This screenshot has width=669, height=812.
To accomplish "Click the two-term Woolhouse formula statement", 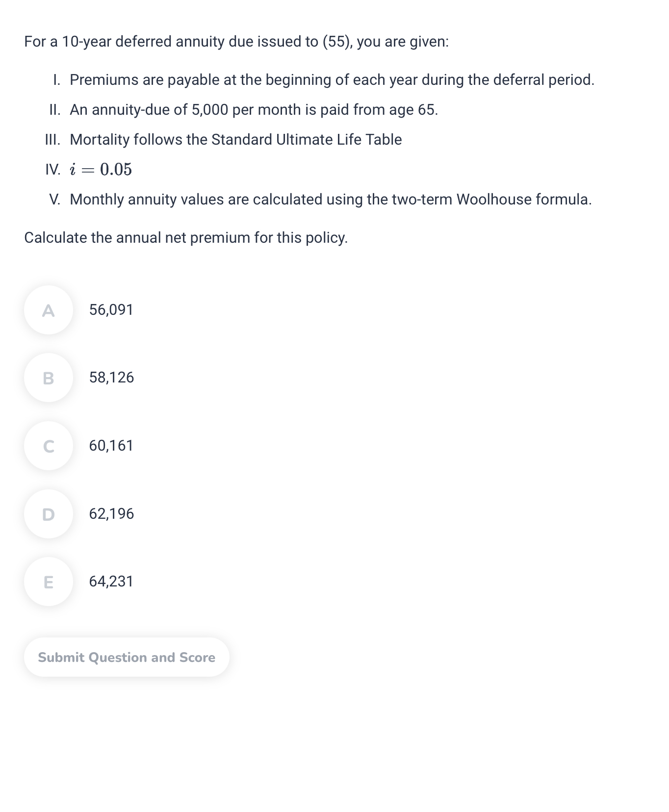I will click(331, 200).
